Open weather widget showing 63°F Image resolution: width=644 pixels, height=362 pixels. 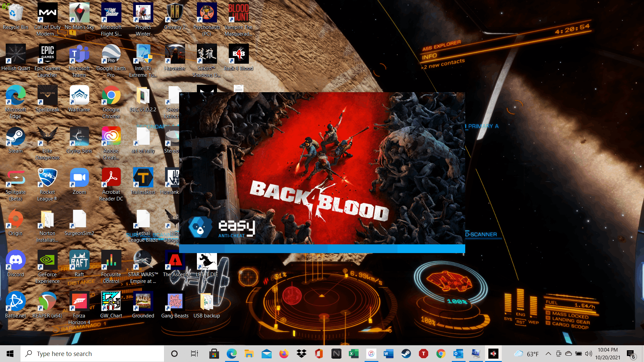pos(527,354)
